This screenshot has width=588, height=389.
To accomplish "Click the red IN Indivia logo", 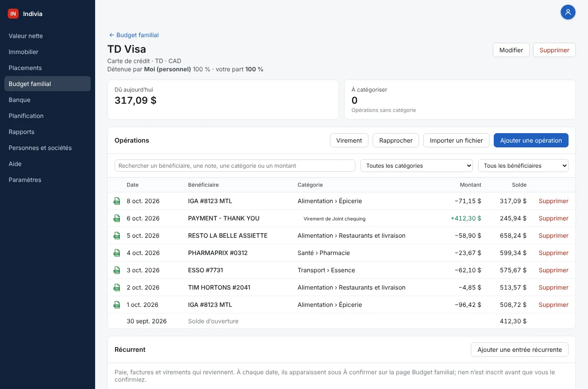I will coord(13,14).
